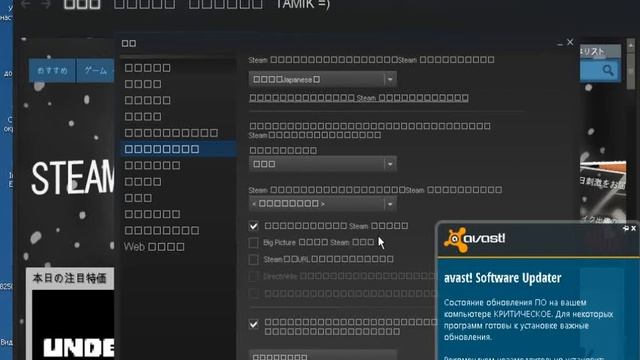Viewport: 640px width, 360px height.
Task: Go forward with the Steam forward arrow
Action: [x=46, y=4]
